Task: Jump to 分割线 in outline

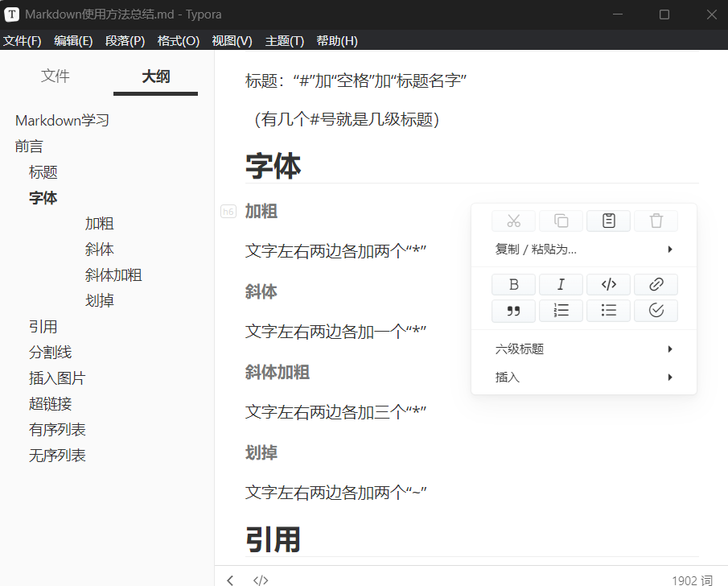Action: tap(50, 353)
